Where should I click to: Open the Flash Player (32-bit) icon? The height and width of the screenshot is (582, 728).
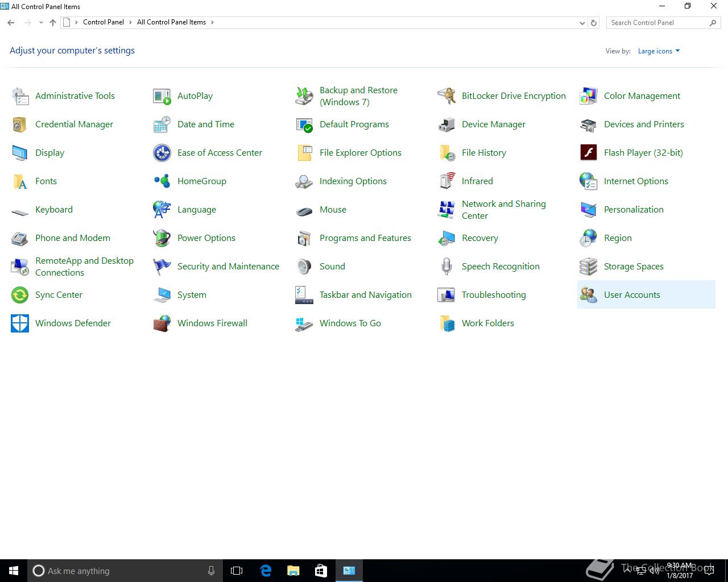[x=589, y=153]
